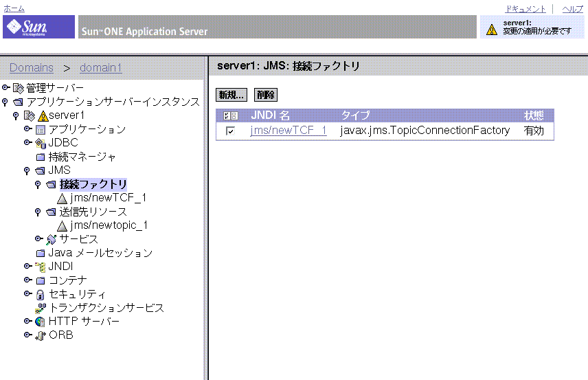Expand the コンテナ node
This screenshot has height=380, width=588.
coord(27,280)
